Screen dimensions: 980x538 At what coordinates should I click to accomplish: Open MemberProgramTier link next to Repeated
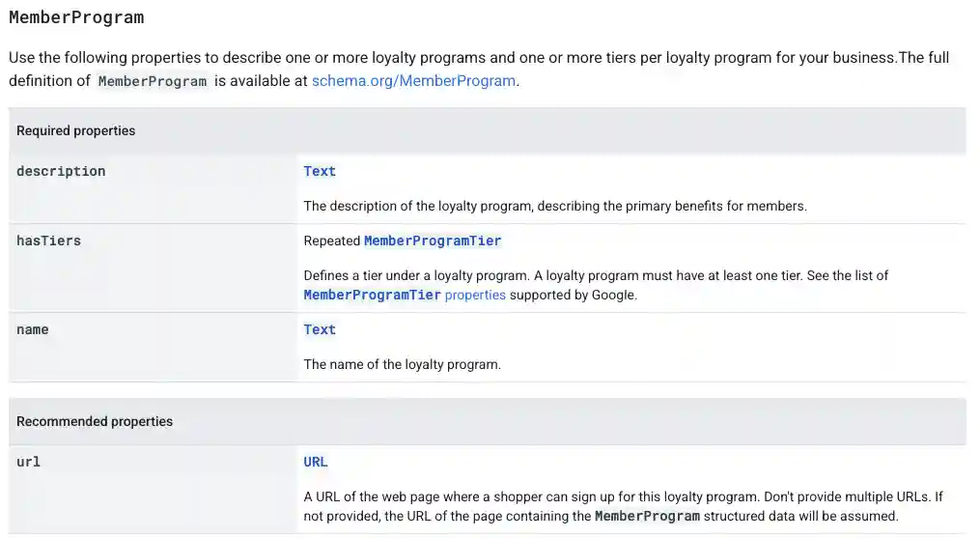433,241
